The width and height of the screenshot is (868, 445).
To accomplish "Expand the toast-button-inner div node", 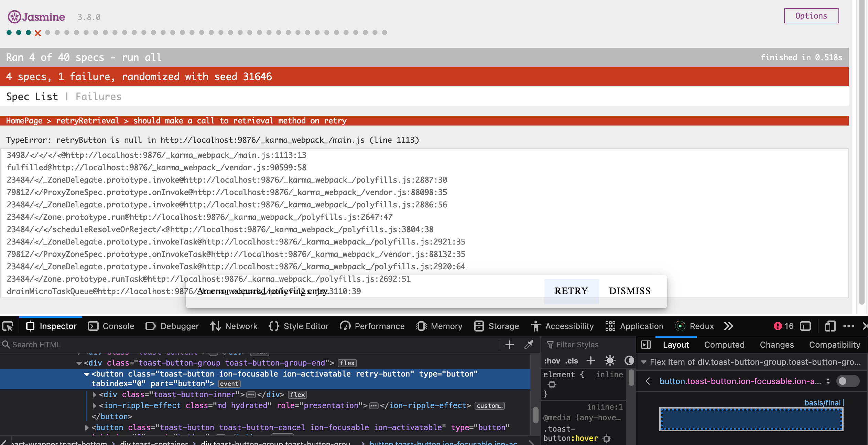I will 95,394.
